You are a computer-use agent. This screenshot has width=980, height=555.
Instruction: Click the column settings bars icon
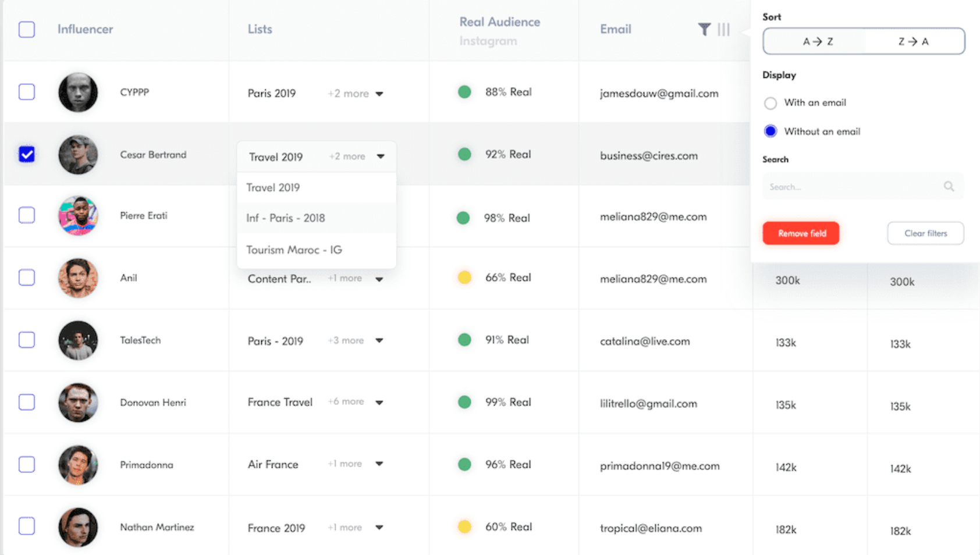click(x=723, y=29)
